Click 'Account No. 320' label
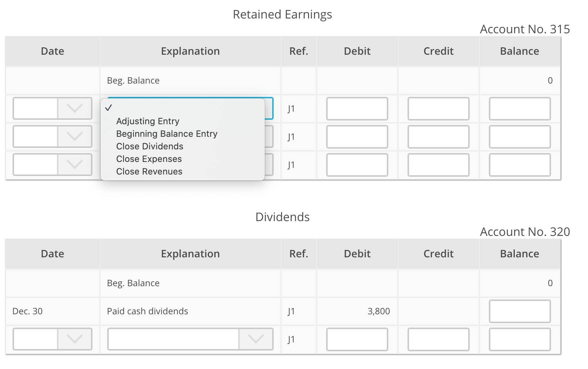The height and width of the screenshot is (369, 588). tap(525, 232)
